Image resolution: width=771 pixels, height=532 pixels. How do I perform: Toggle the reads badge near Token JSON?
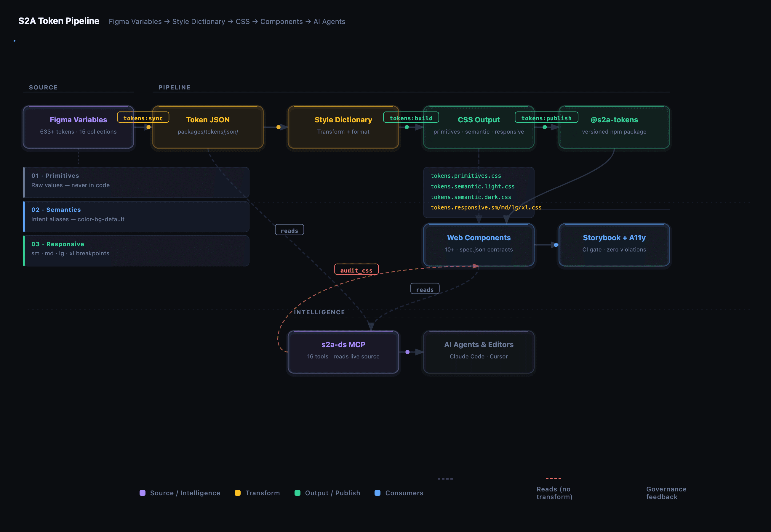coord(289,230)
